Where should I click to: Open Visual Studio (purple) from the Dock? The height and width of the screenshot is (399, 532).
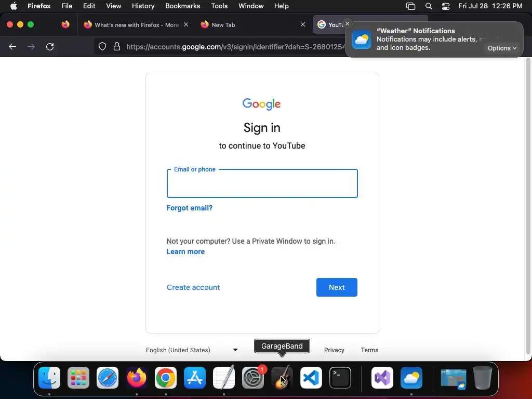(x=382, y=378)
